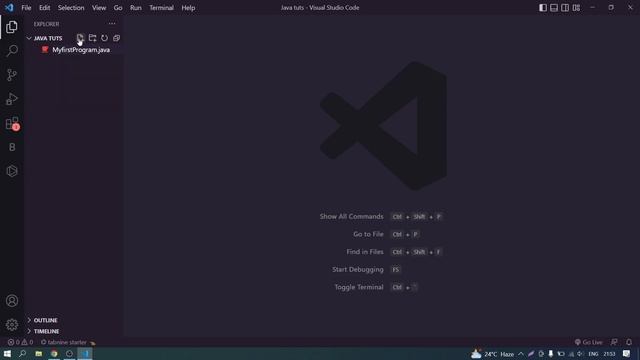Screen dimensions: 640x360
Task: Open the notifications bell in status bar
Action: (x=629, y=342)
